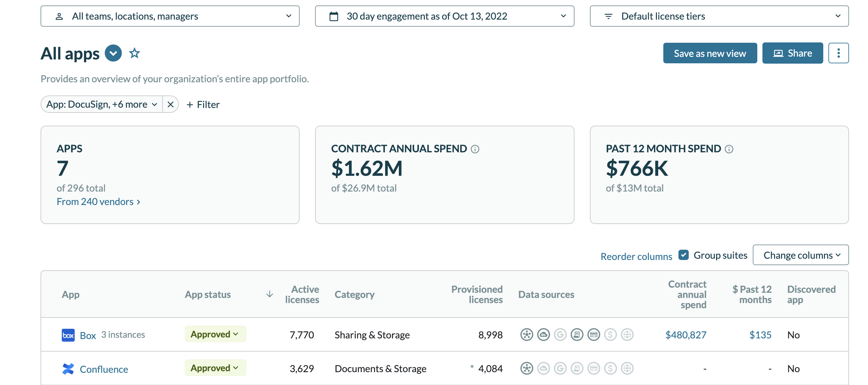Open Box's Approved status menu
The width and height of the screenshot is (868, 385).
pos(215,334)
